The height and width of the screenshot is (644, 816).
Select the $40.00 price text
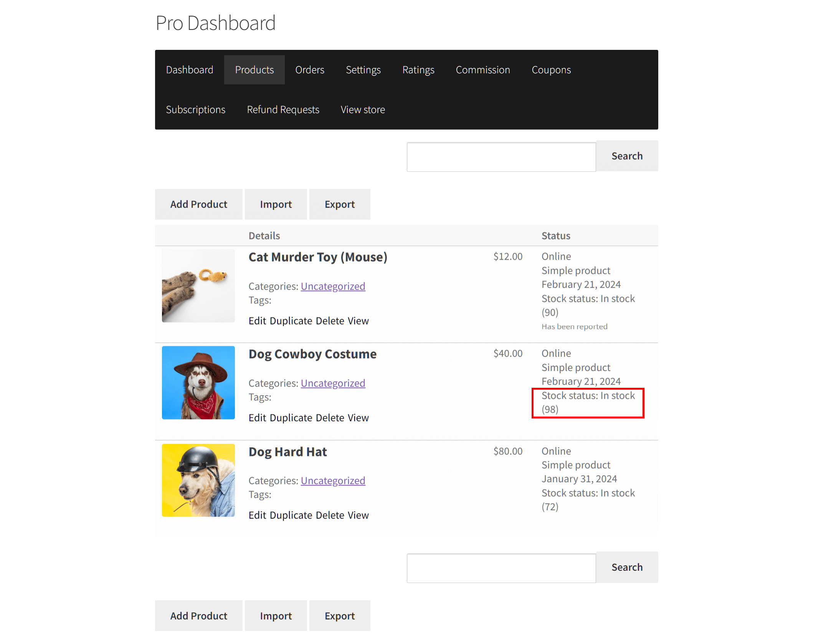point(508,353)
